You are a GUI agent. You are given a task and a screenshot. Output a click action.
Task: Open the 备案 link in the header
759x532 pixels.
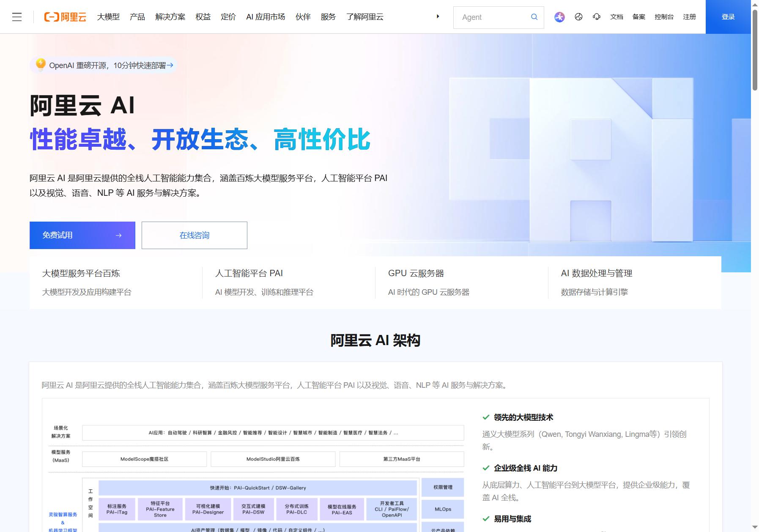pyautogui.click(x=639, y=17)
